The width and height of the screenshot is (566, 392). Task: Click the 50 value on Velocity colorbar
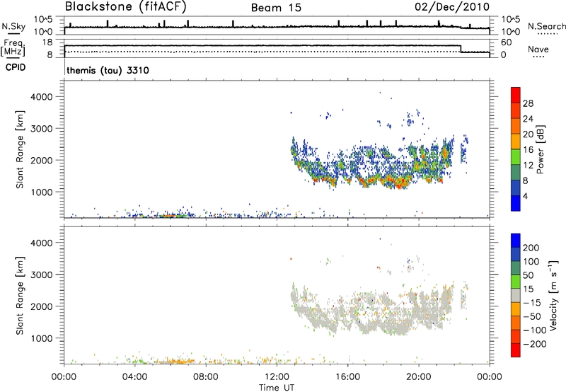tap(528, 275)
